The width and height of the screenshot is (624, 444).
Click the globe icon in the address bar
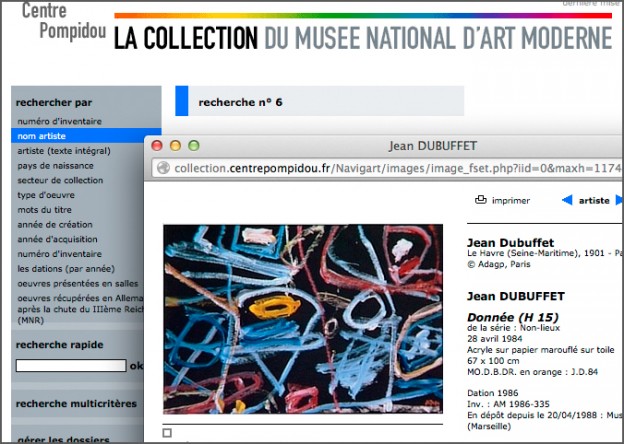pos(163,168)
